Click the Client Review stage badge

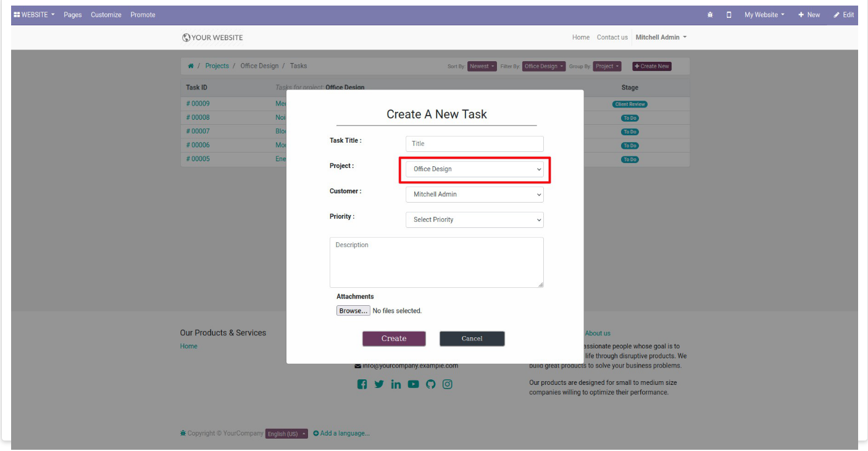(x=630, y=104)
